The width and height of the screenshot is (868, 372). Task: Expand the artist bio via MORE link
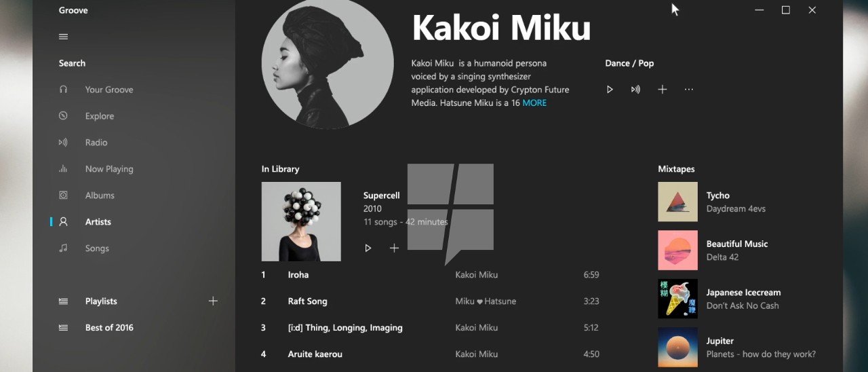(534, 103)
